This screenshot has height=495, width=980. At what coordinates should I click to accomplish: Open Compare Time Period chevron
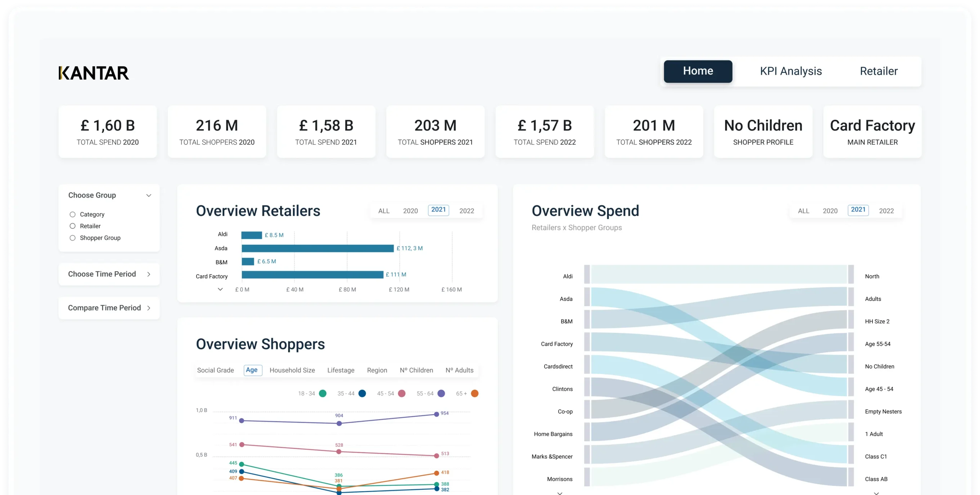pyautogui.click(x=149, y=308)
